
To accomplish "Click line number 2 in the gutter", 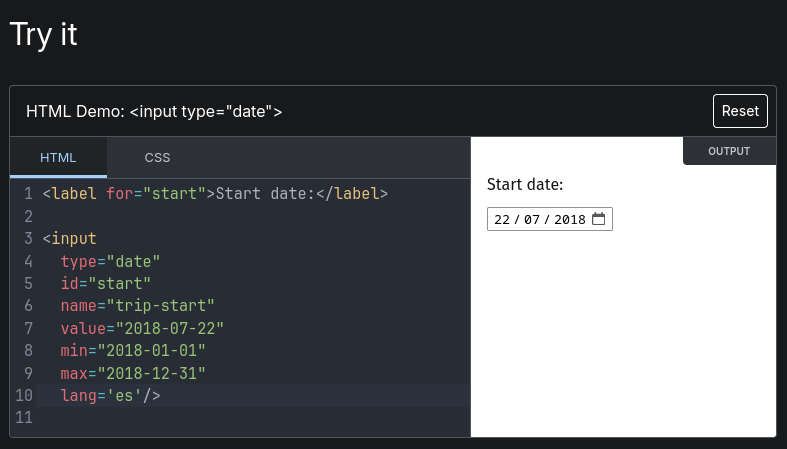I will point(29,216).
